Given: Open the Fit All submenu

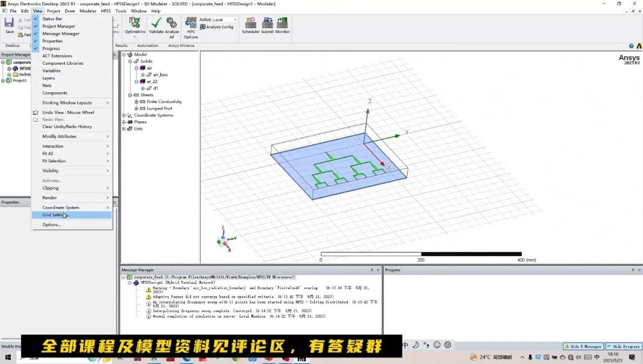Looking at the screenshot, I should coord(72,154).
